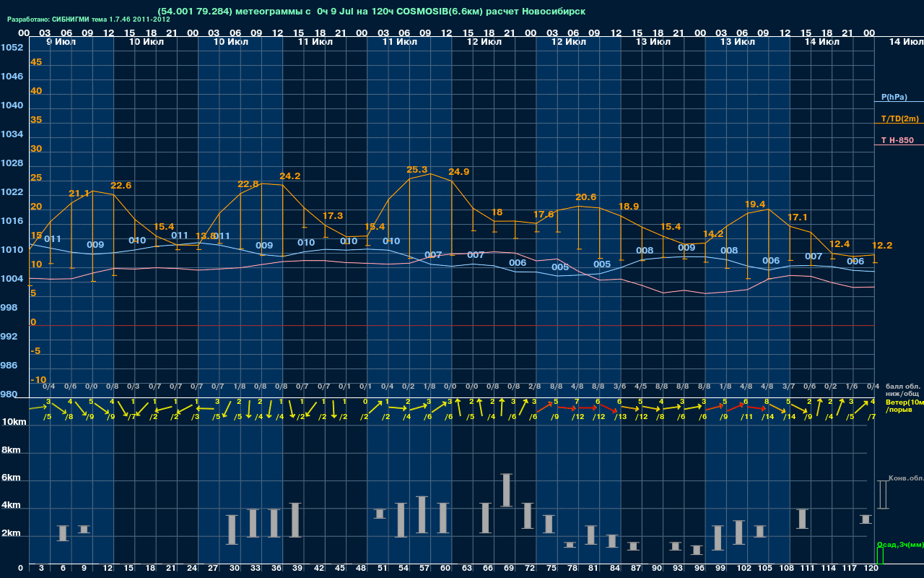Select the T/TD(2m) legend label
This screenshot has height=578, width=924.
[899, 118]
